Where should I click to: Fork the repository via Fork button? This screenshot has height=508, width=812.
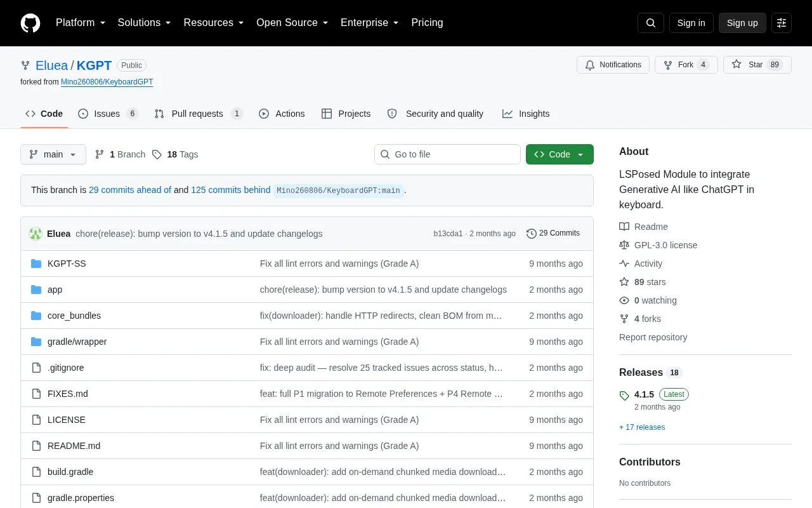coord(686,65)
